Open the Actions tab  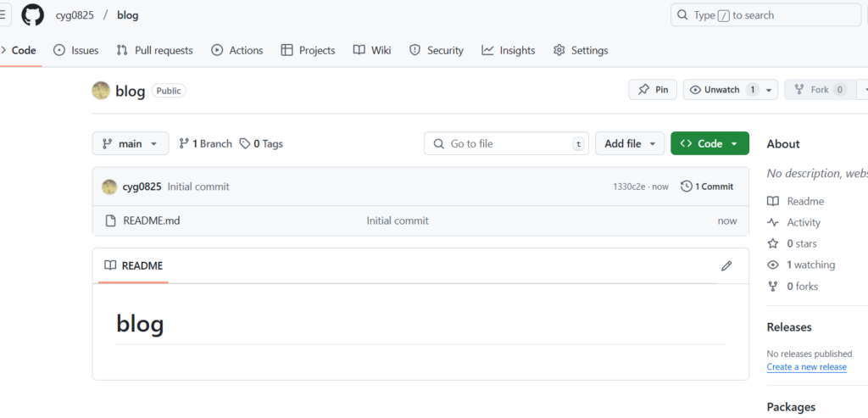(x=237, y=50)
